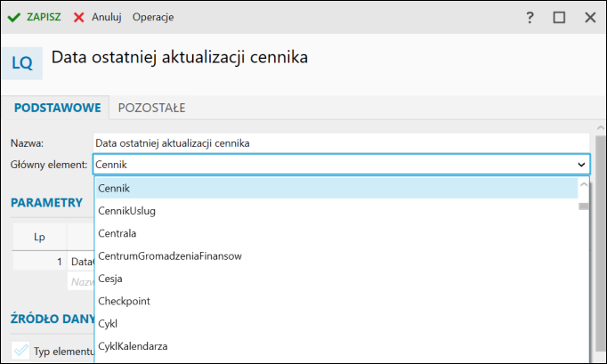This screenshot has width=607, height=364.
Task: Click the green ZAPISZ checkmark icon
Action: [x=14, y=17]
